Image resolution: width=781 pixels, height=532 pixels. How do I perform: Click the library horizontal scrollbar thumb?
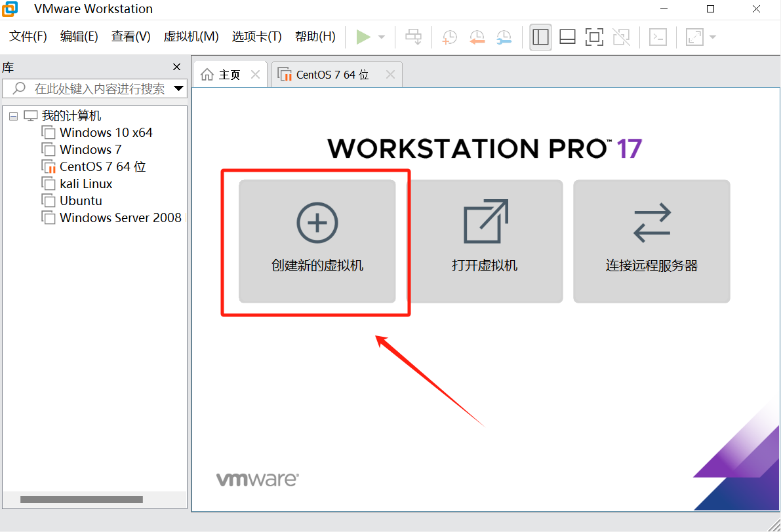pos(82,499)
